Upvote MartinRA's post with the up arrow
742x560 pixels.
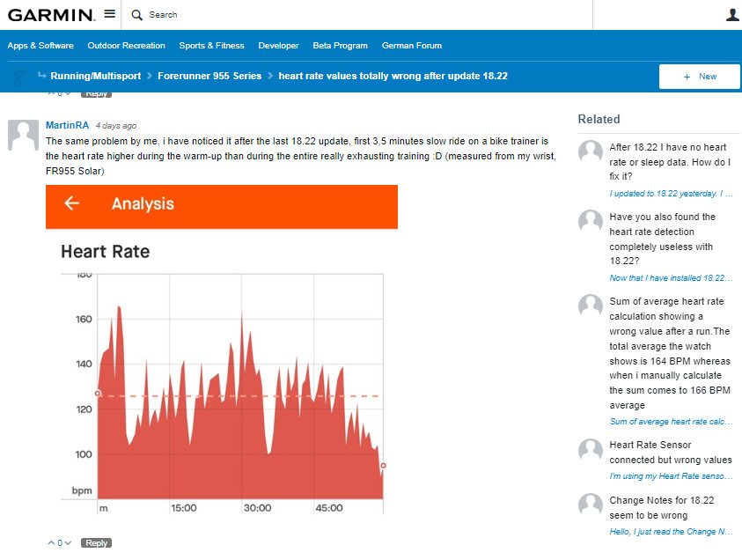coord(51,543)
